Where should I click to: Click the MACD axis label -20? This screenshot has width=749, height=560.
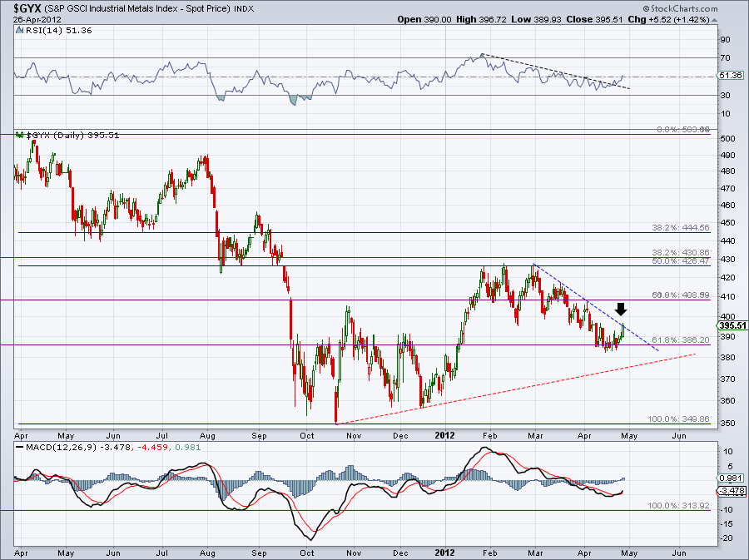pyautogui.click(x=727, y=538)
